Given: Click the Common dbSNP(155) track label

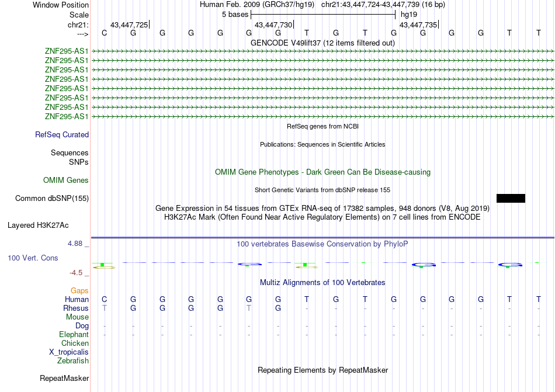Looking at the screenshot, I should click(52, 199).
